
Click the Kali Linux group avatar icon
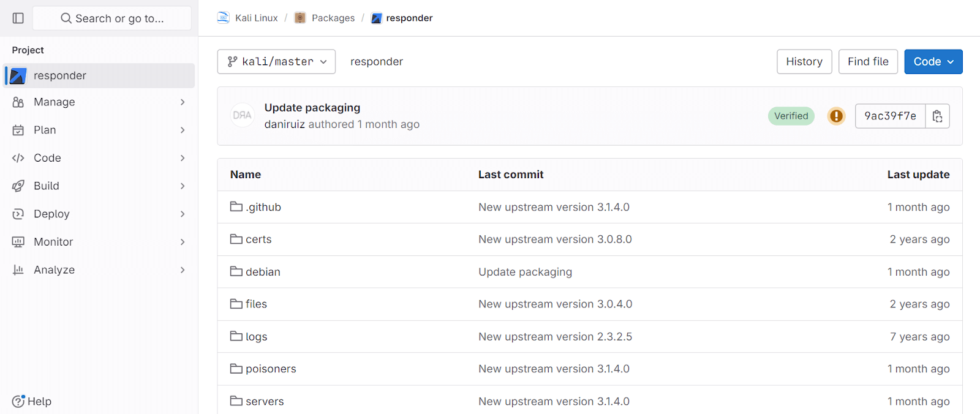224,18
